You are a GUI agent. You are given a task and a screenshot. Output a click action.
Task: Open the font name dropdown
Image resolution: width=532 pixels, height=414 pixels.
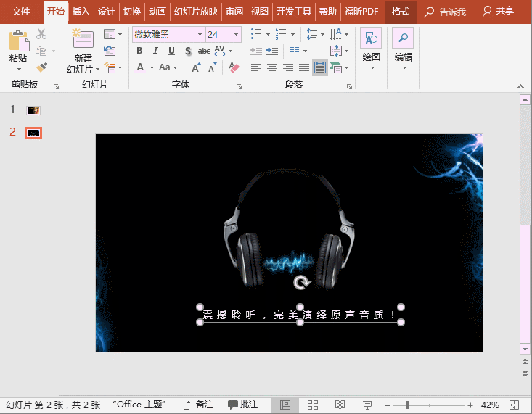(200, 34)
